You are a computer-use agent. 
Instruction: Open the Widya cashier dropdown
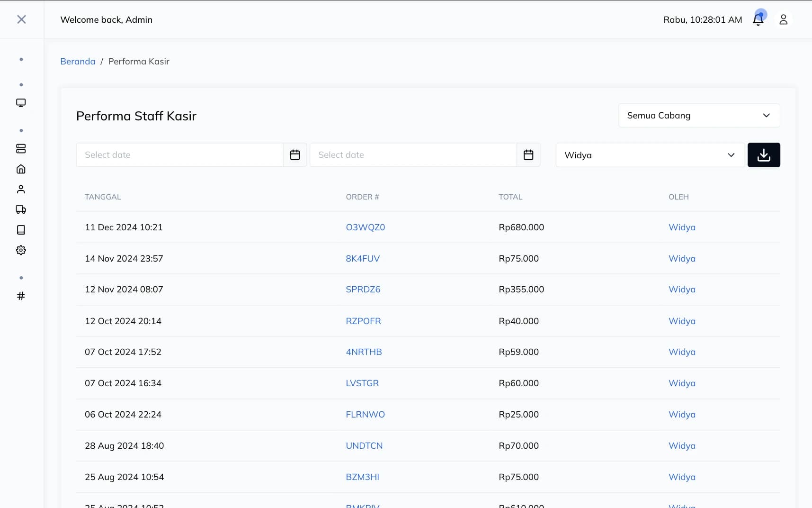tap(649, 155)
